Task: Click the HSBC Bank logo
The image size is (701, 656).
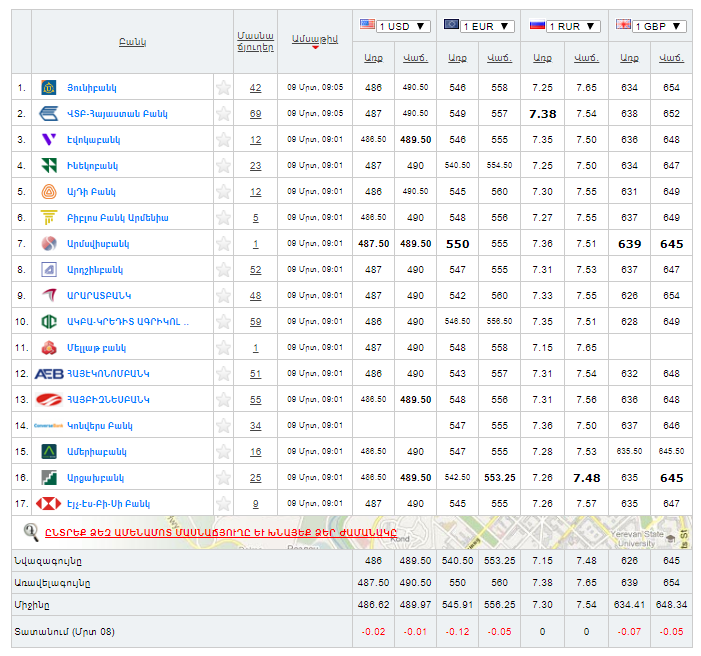Action: click(48, 504)
